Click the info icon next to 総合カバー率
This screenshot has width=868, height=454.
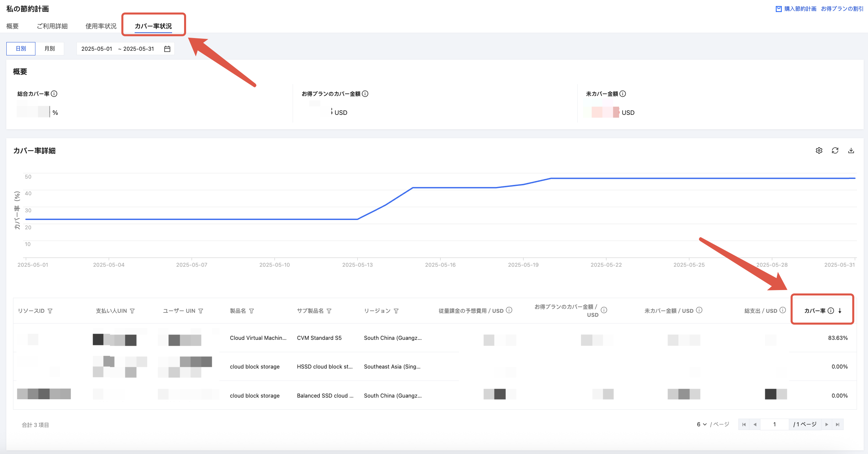(54, 93)
